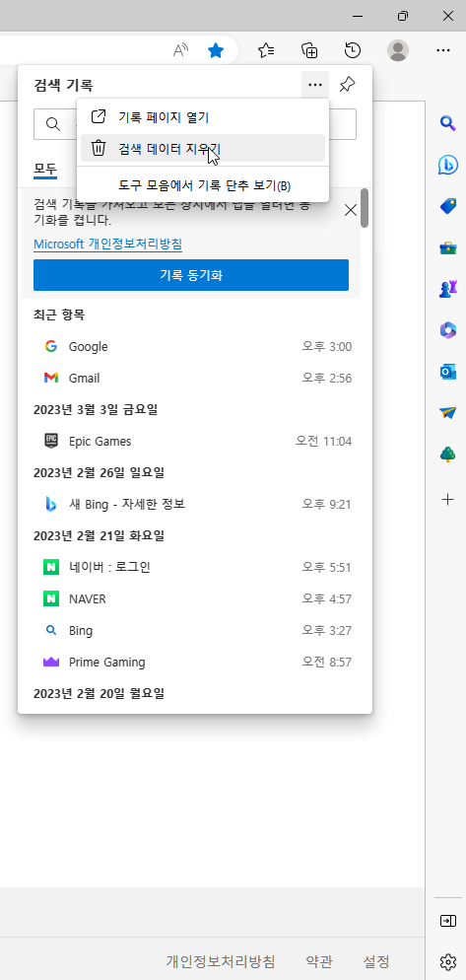Image resolution: width=466 pixels, height=980 pixels.
Task: Click the History clock icon in toolbar
Action: [x=353, y=50]
